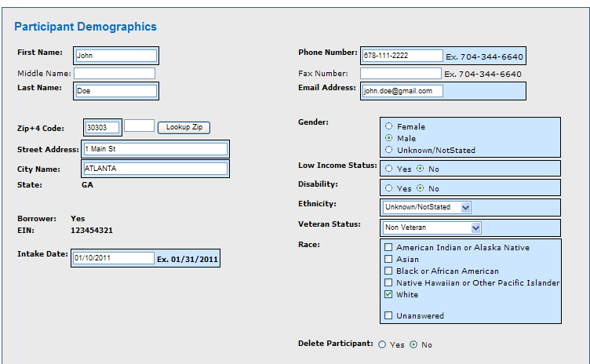Set Disability to Yes

389,188
